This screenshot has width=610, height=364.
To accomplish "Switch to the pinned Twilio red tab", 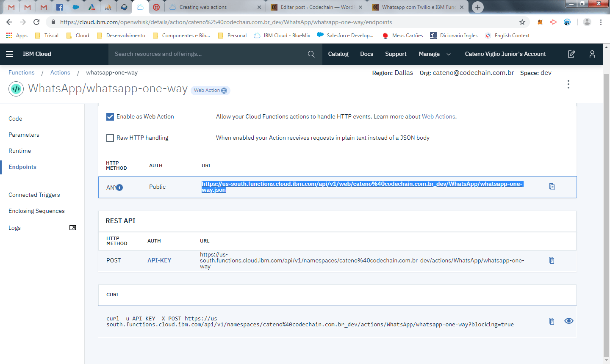I will click(156, 7).
